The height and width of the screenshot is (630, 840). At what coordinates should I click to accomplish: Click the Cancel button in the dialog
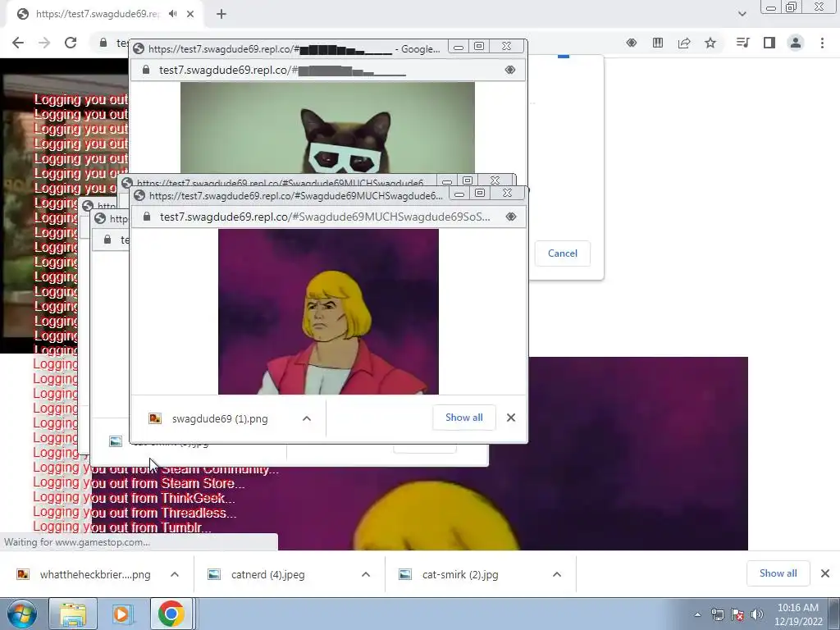(x=563, y=253)
